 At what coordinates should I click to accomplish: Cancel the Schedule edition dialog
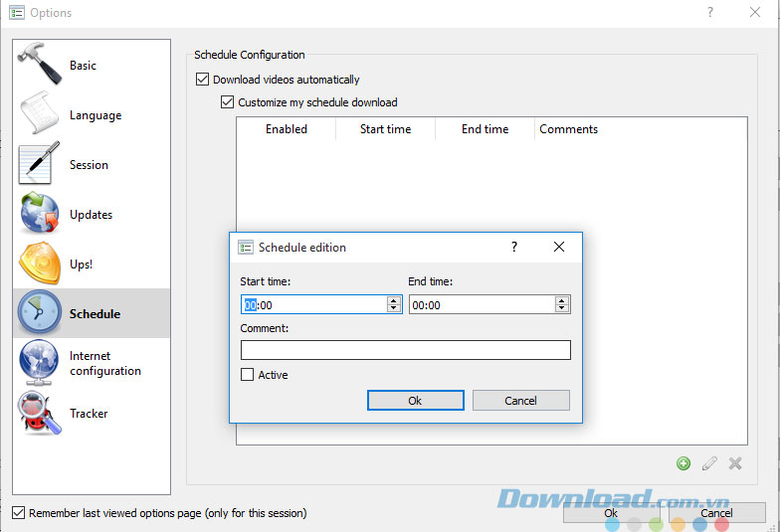click(520, 401)
